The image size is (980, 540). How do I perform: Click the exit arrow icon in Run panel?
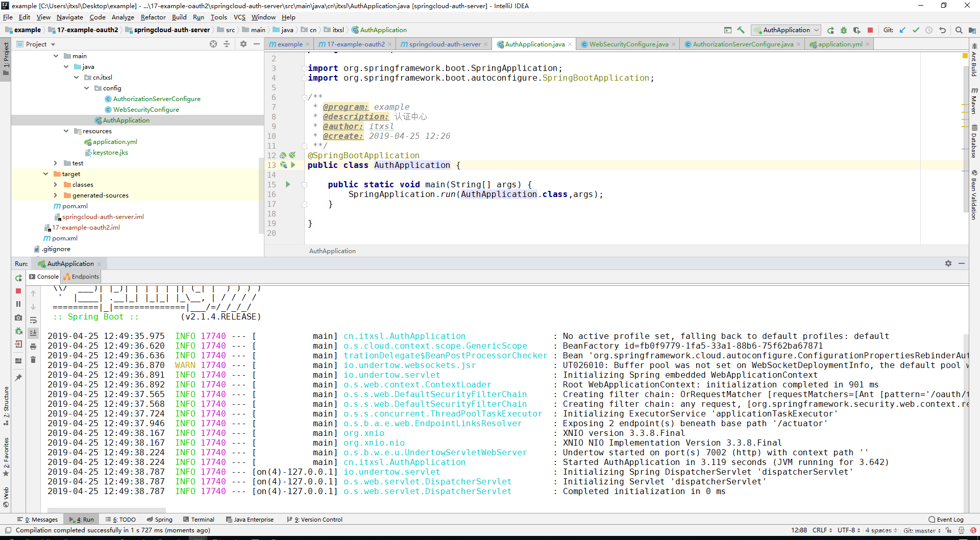[18, 344]
